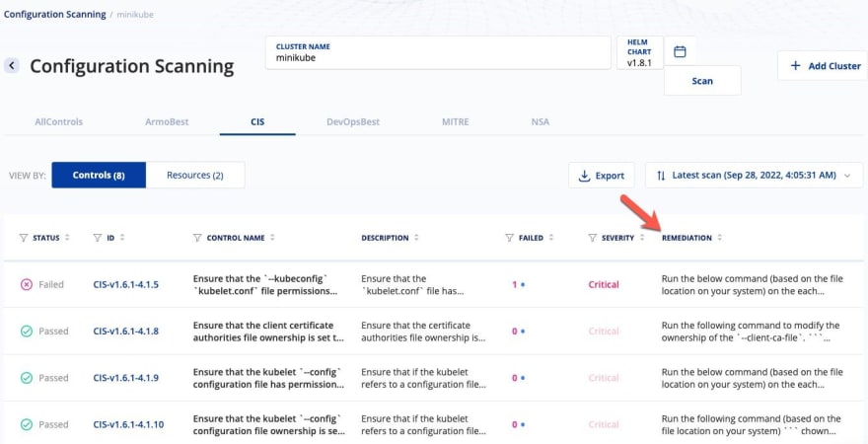Click the plus icon in Add Cluster
Viewport: 868px width, 444px height.
point(795,66)
